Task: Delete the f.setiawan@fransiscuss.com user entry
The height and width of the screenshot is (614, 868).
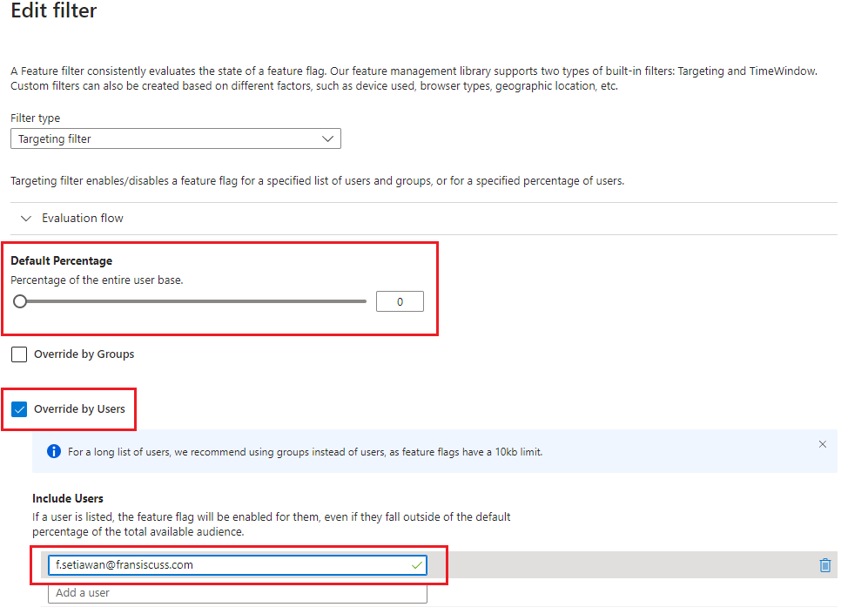Action: tap(824, 564)
